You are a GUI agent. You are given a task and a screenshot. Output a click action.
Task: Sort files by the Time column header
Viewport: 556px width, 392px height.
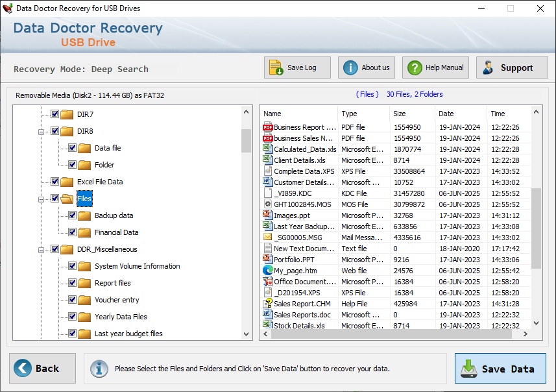point(509,114)
